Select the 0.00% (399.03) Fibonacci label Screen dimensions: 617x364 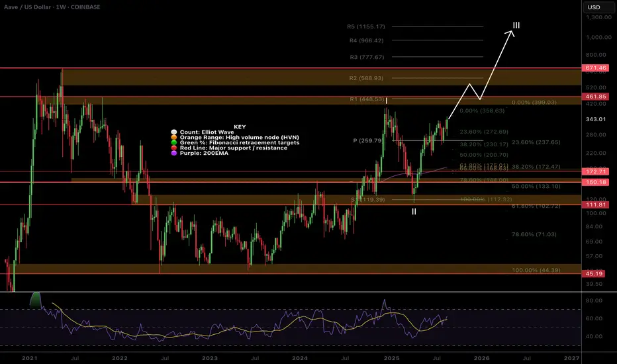point(534,103)
